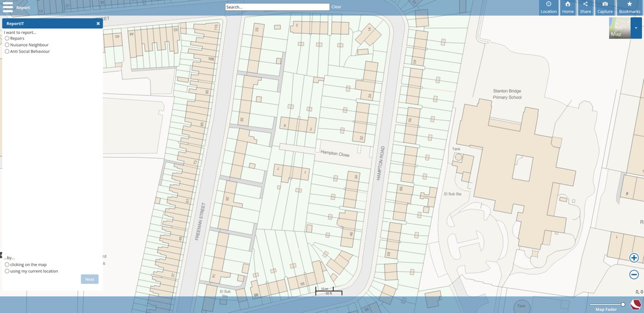Use the Capture camera icon
This screenshot has width=644, height=313.
coord(604,6)
